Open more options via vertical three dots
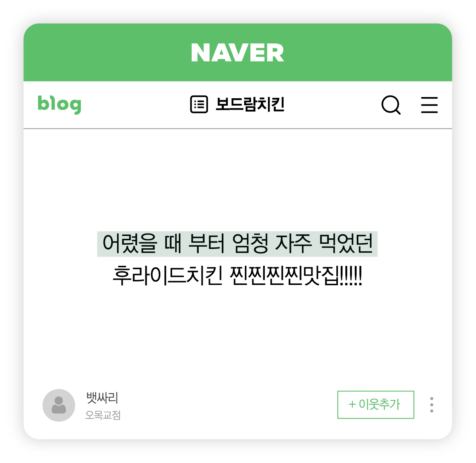Viewport: 476px width, 463px height. [431, 405]
